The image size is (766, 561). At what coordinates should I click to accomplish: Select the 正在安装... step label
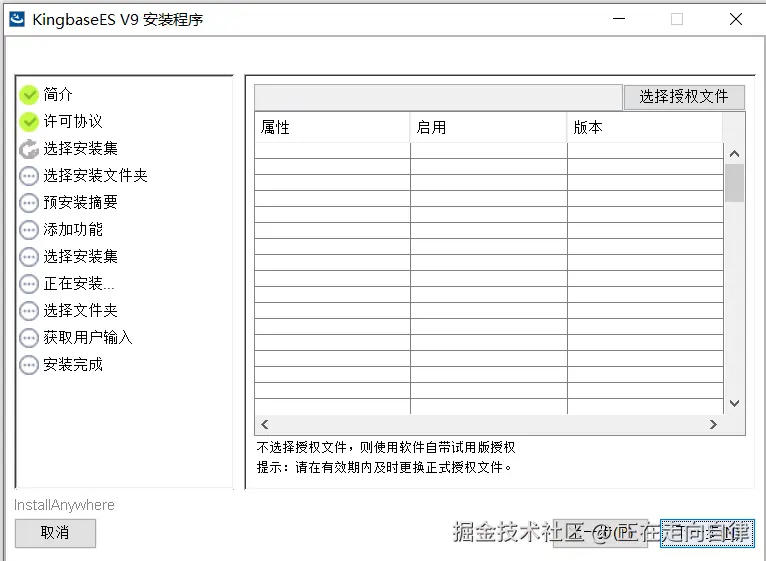pyautogui.click(x=79, y=283)
